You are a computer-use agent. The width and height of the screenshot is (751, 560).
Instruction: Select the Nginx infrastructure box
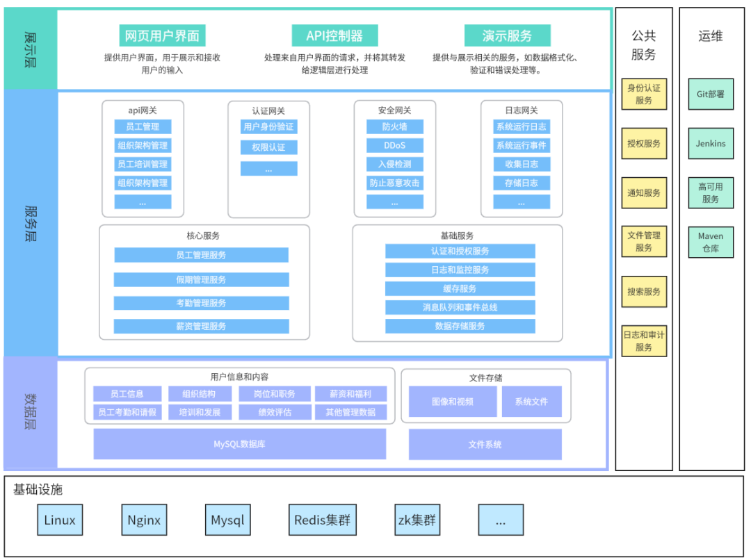[144, 520]
